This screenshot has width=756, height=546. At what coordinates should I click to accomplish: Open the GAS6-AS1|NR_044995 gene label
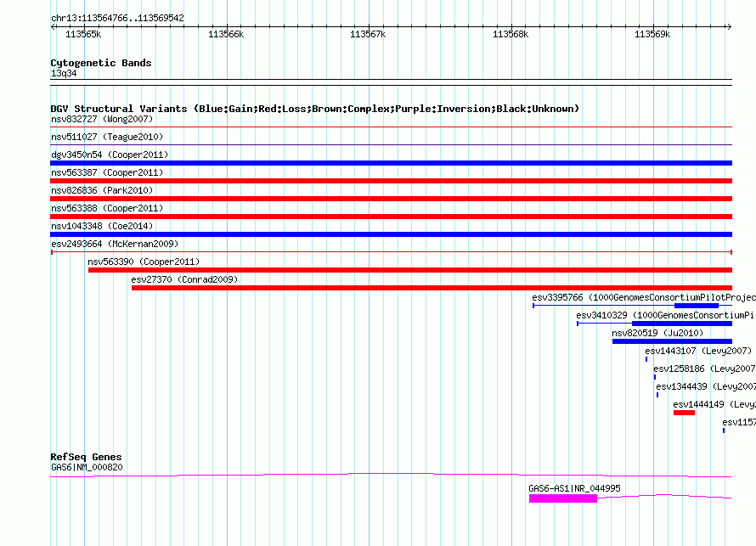pos(575,488)
